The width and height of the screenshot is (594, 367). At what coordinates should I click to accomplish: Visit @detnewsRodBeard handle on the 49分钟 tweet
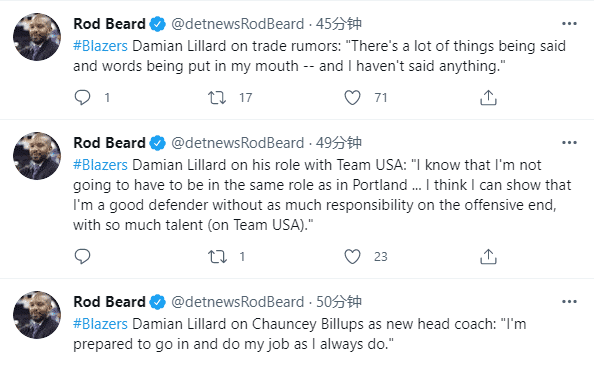tap(238, 143)
